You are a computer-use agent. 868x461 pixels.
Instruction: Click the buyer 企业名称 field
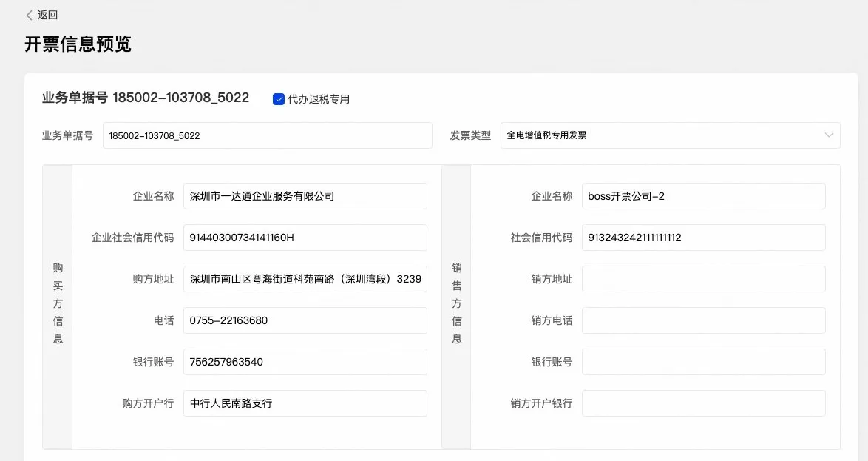305,196
